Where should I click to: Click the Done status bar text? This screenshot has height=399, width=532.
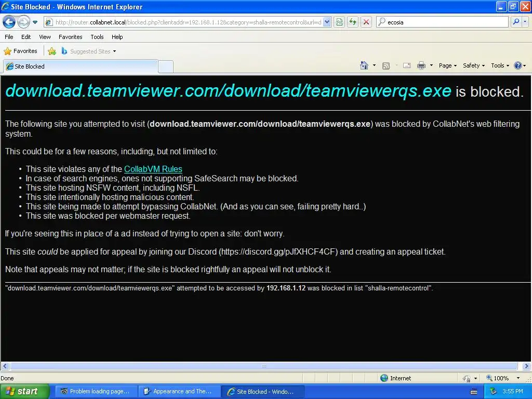7,378
